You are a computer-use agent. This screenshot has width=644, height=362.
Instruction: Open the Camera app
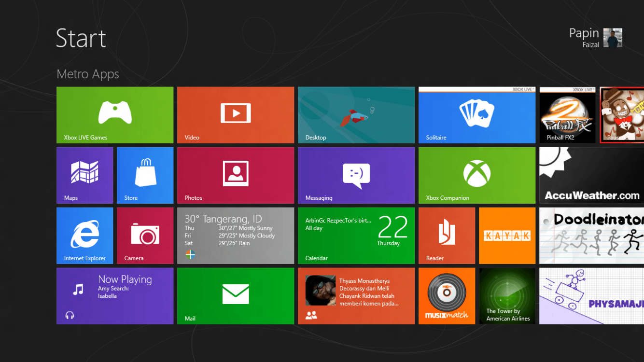pyautogui.click(x=145, y=236)
